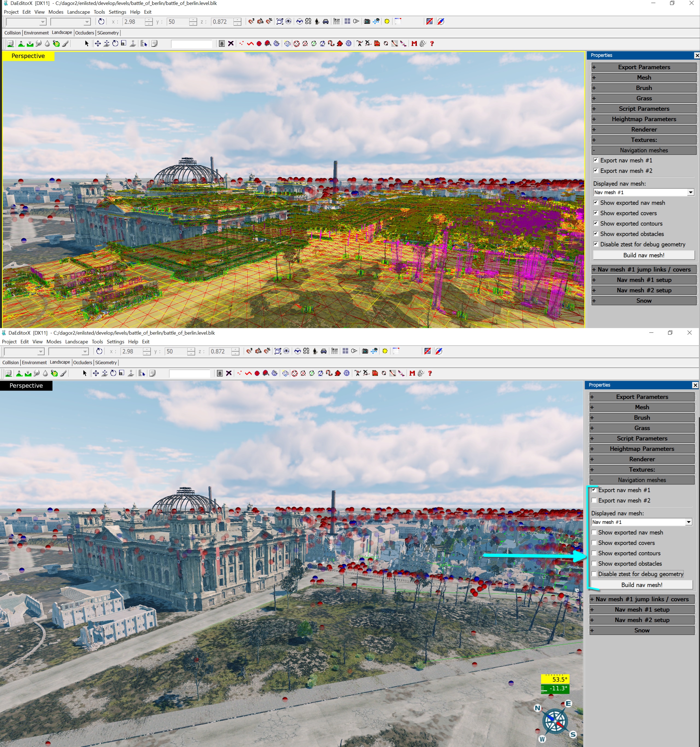This screenshot has height=747, width=700.
Task: Open the Displayed nav mesh dropdown in the upper panel
Action: 690,192
